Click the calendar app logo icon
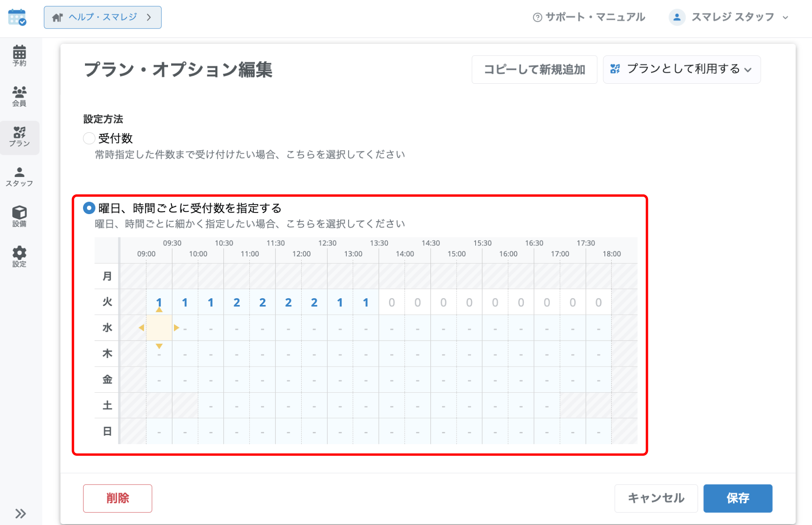This screenshot has width=812, height=525. 17,17
